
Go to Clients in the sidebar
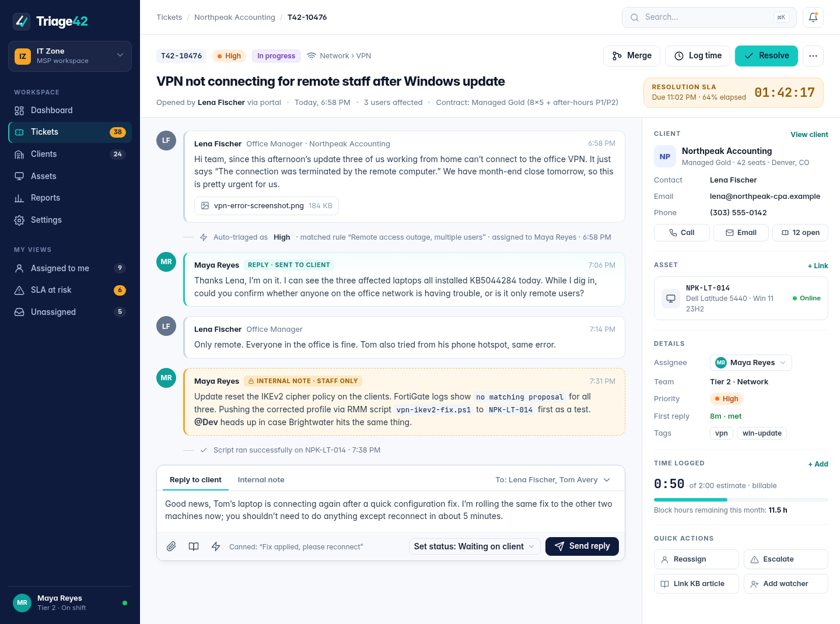(x=70, y=154)
